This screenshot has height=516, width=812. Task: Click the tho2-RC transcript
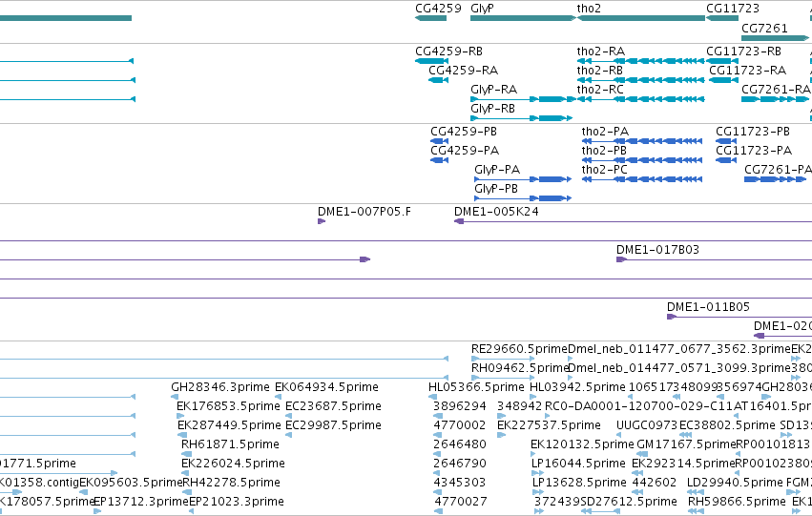point(641,99)
